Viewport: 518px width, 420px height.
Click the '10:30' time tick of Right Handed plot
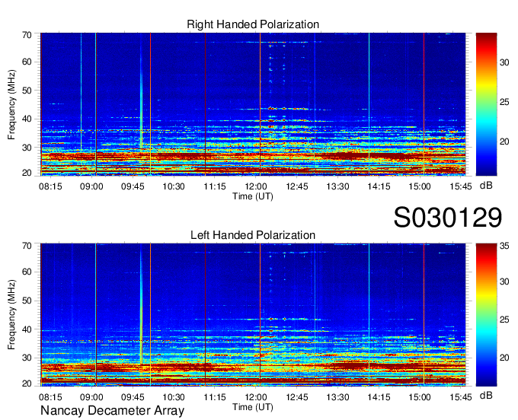[174, 186]
